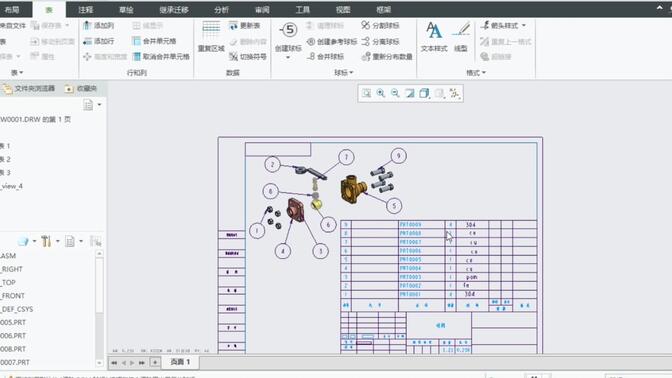Switch to the 框架 framework tab
672x378 pixels.
click(x=383, y=9)
